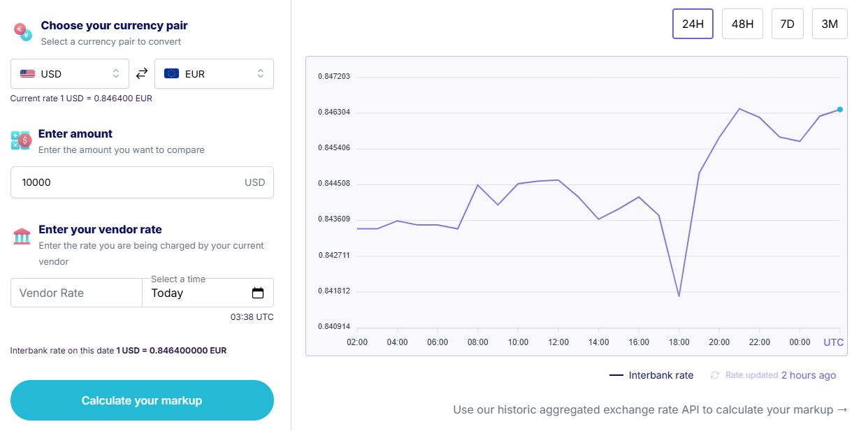Click the currency swap arrows between USD and EUR
This screenshot has width=868, height=431.
point(142,73)
